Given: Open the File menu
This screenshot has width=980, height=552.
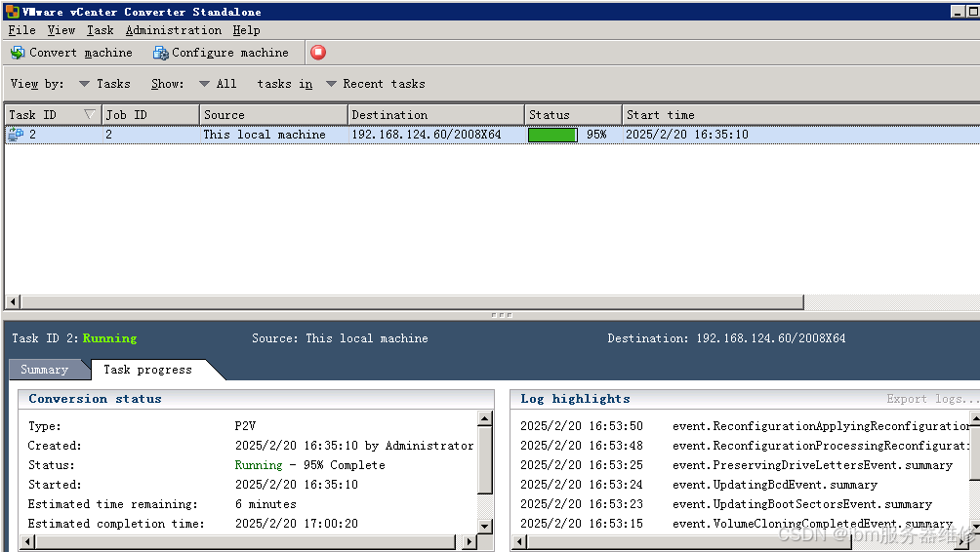Looking at the screenshot, I should pos(21,30).
